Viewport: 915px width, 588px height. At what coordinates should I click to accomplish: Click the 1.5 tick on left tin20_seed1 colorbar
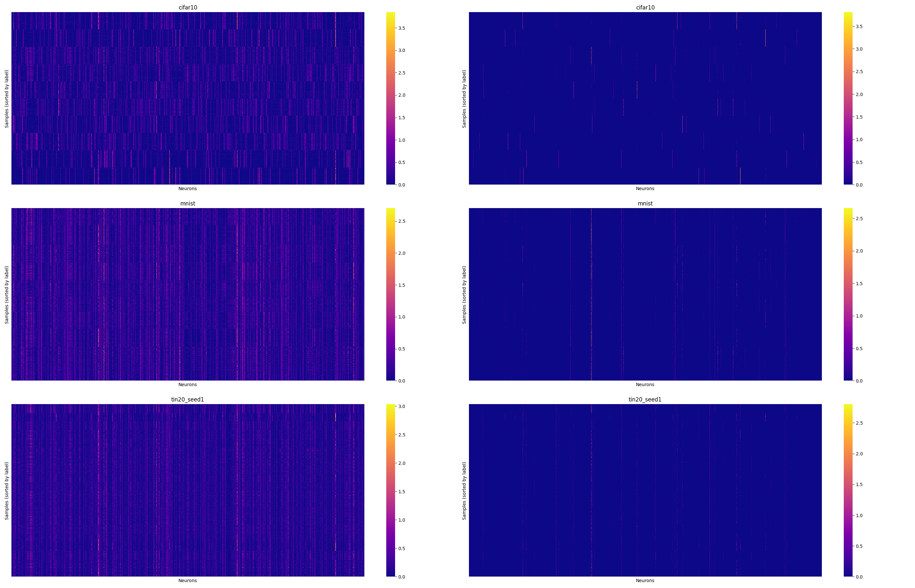click(402, 492)
